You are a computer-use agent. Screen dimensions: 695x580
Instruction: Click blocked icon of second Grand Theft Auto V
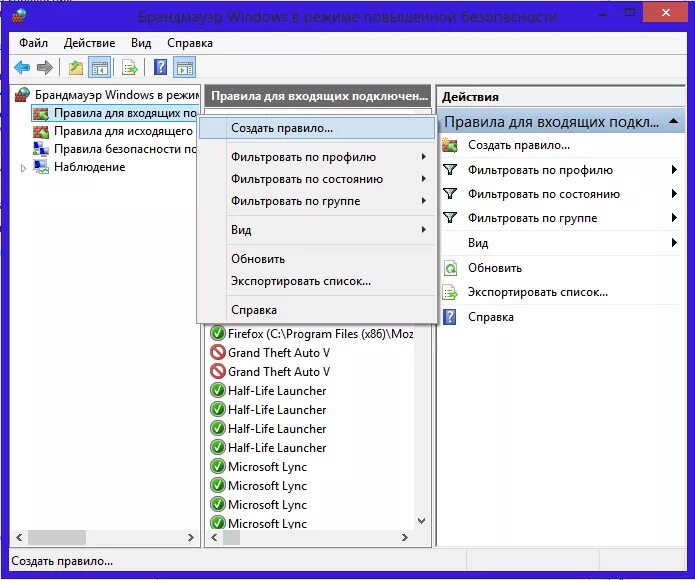tap(218, 372)
